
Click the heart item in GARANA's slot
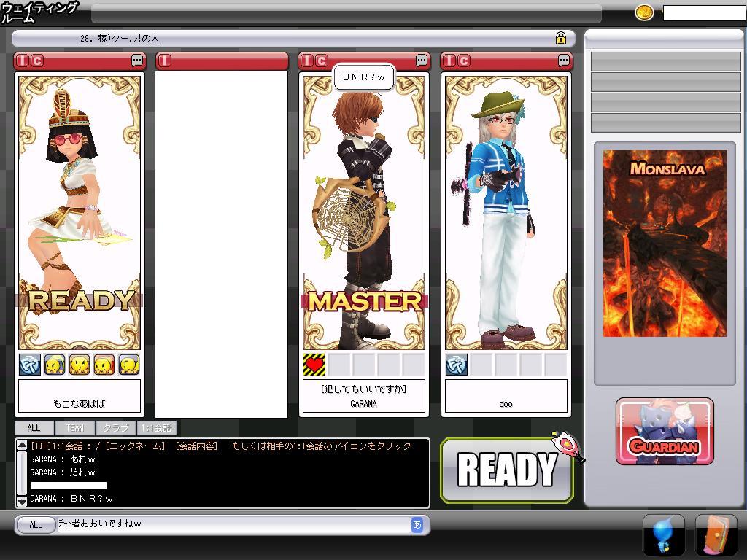point(314,365)
